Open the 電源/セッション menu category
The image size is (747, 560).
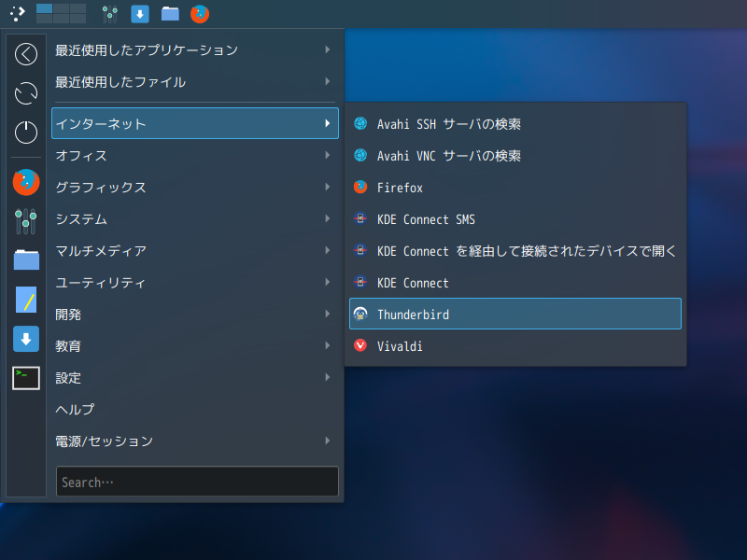(195, 441)
